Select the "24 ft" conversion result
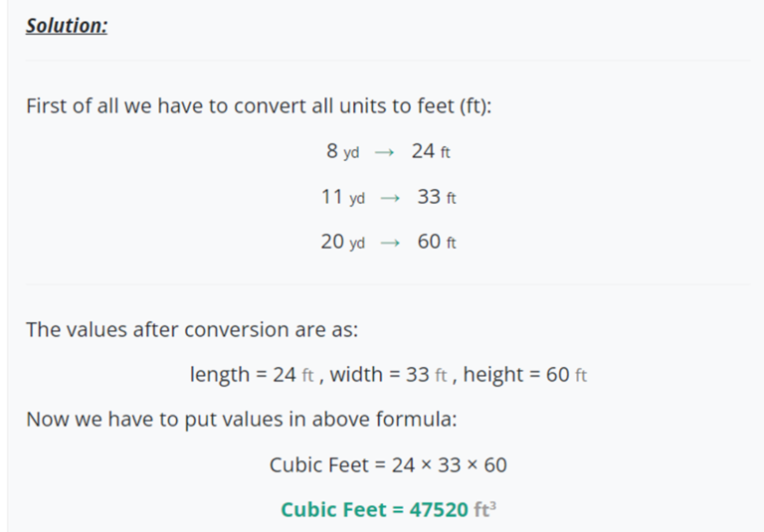Image resolution: width=764 pixels, height=532 pixels. click(431, 151)
